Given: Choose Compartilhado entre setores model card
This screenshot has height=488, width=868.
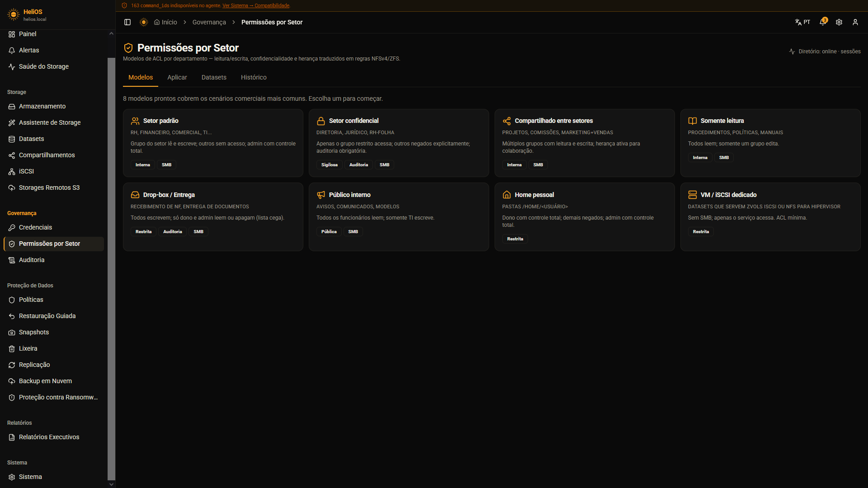Looking at the screenshot, I should coord(585,143).
